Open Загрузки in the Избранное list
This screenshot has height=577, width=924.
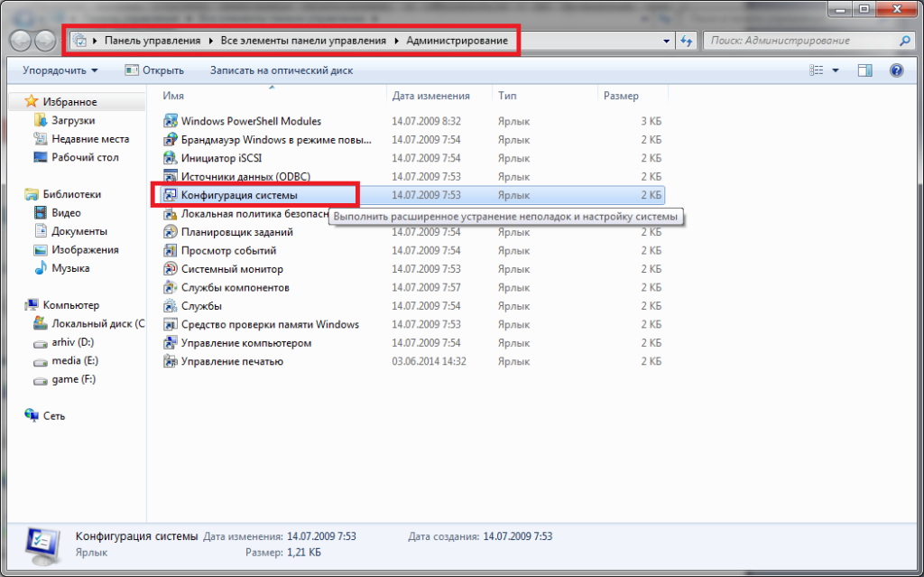tap(72, 120)
